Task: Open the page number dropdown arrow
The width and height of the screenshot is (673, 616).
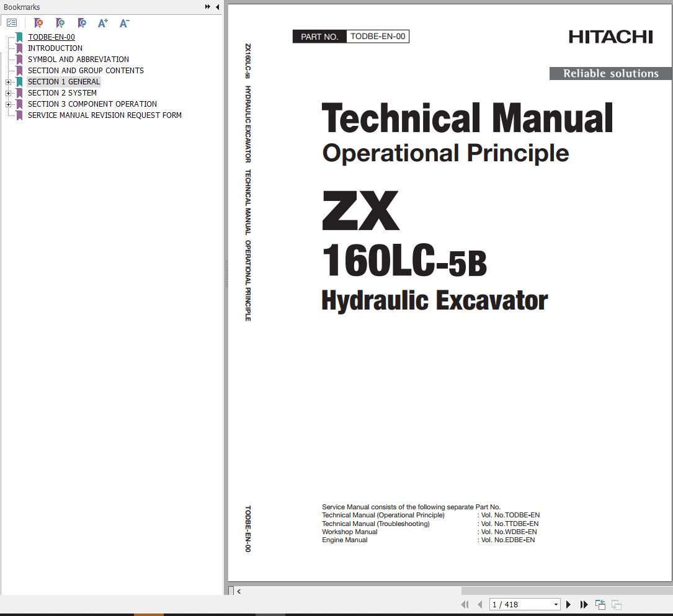Action: [x=556, y=604]
